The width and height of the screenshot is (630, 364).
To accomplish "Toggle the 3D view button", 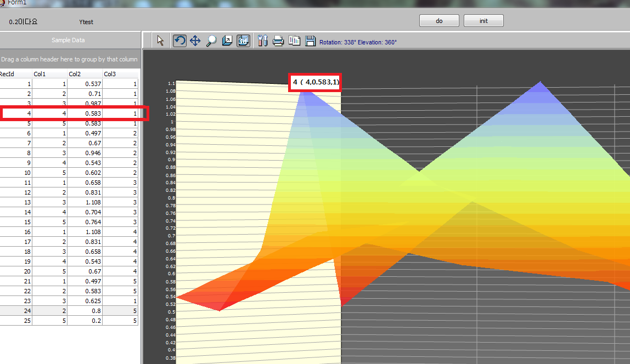I will pos(244,41).
